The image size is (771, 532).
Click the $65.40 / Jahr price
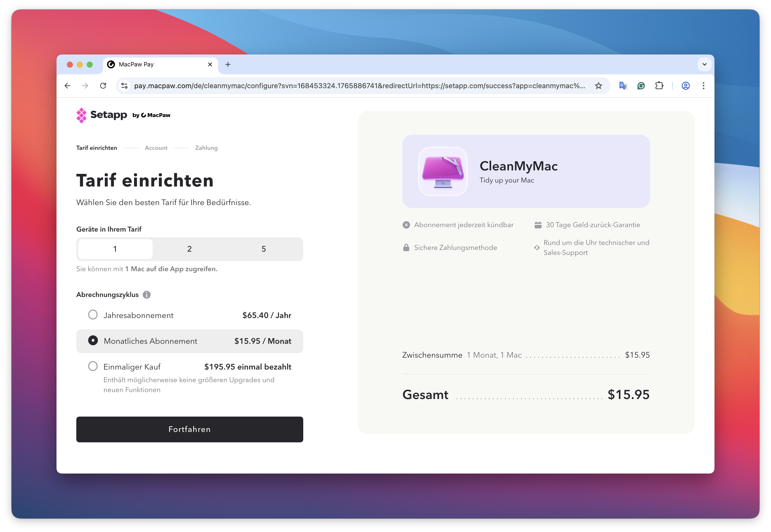click(267, 316)
